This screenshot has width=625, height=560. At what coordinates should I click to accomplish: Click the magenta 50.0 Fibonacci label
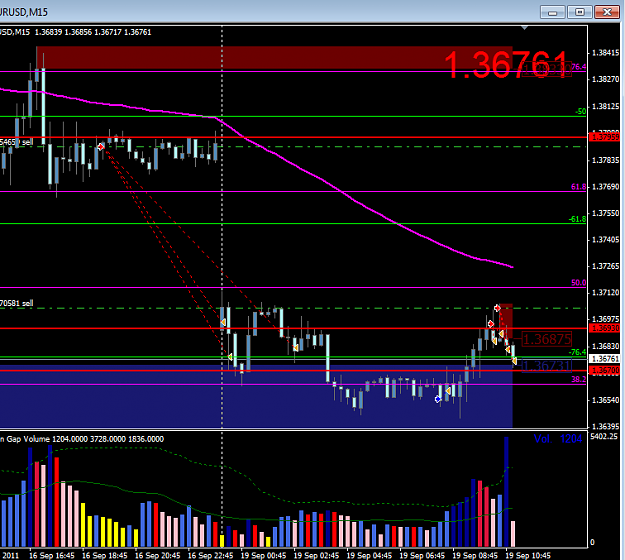578,283
